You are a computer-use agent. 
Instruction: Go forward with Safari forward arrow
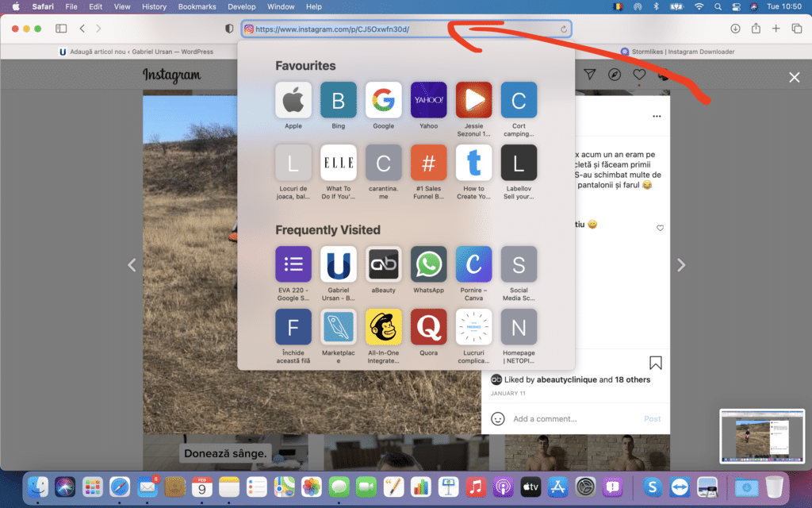(98, 29)
